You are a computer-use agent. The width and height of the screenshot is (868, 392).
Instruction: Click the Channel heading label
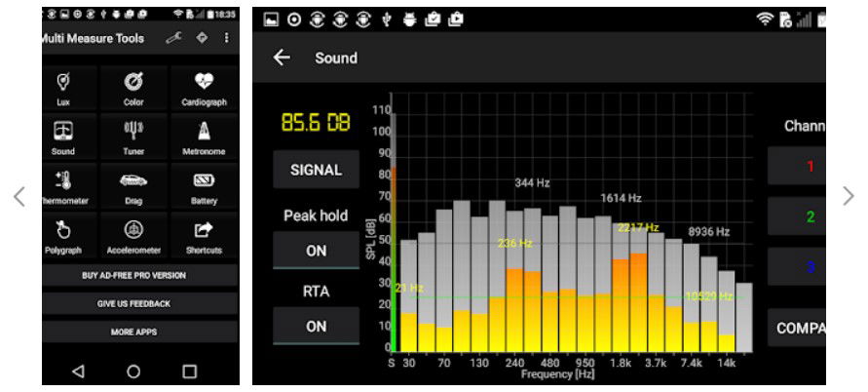tap(805, 126)
